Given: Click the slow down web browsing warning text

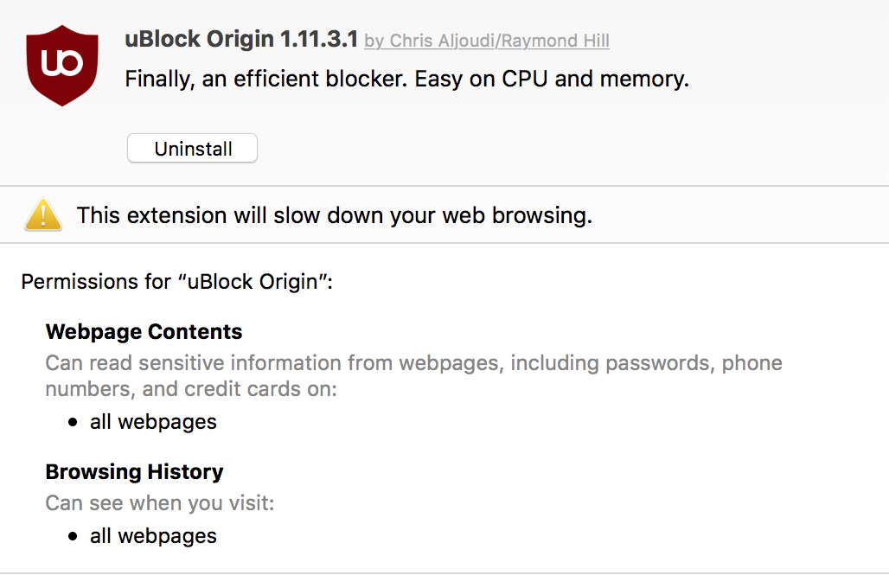Looking at the screenshot, I should pos(335,215).
